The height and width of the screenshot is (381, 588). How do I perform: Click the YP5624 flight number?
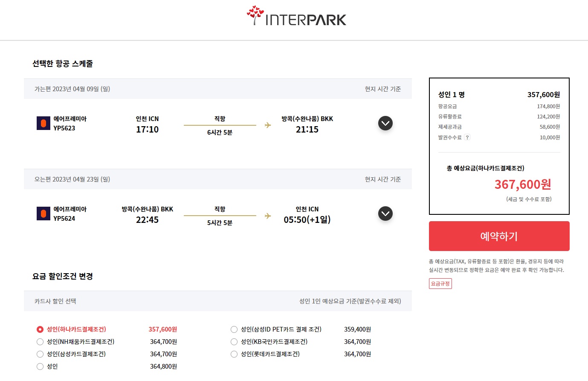click(64, 219)
